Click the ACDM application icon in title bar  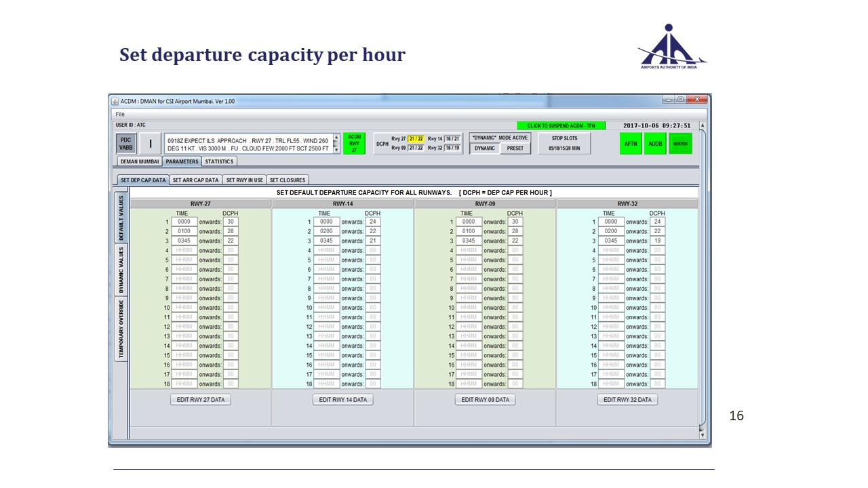[115, 101]
